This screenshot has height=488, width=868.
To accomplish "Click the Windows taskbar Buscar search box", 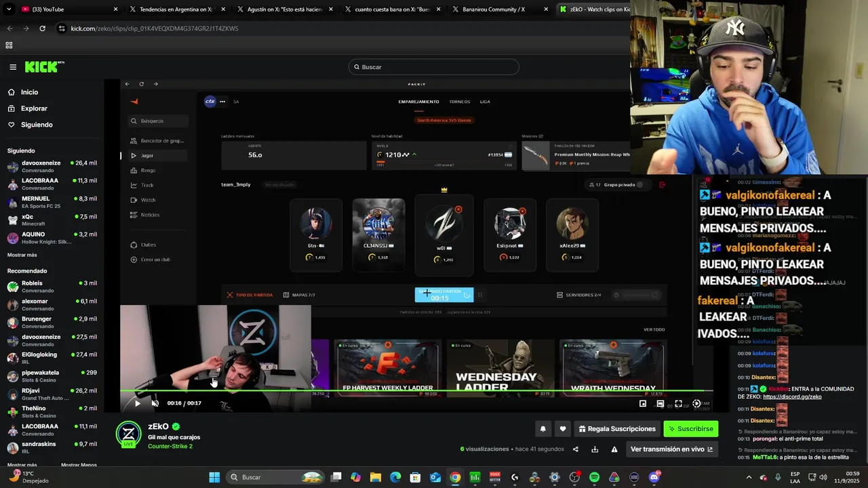I will coord(276,477).
